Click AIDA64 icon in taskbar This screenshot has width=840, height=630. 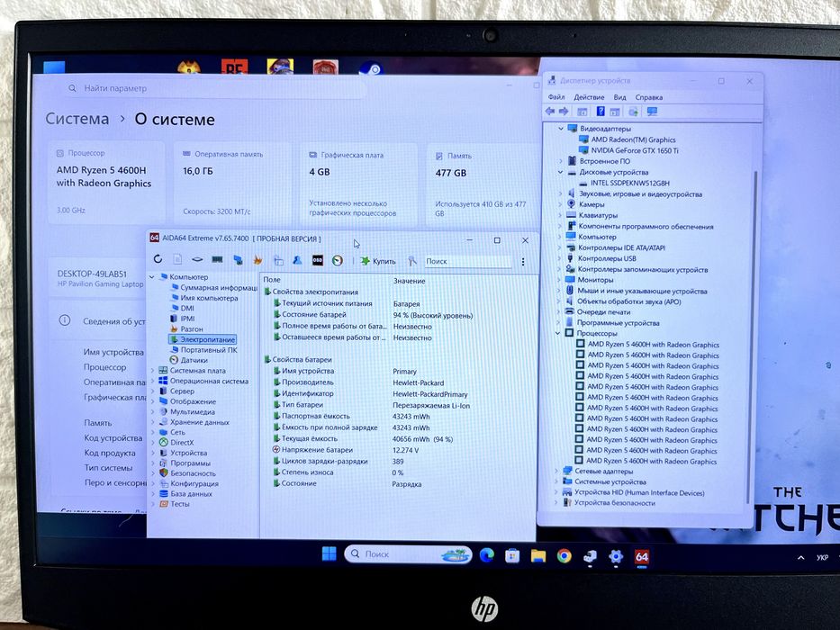coord(642,557)
